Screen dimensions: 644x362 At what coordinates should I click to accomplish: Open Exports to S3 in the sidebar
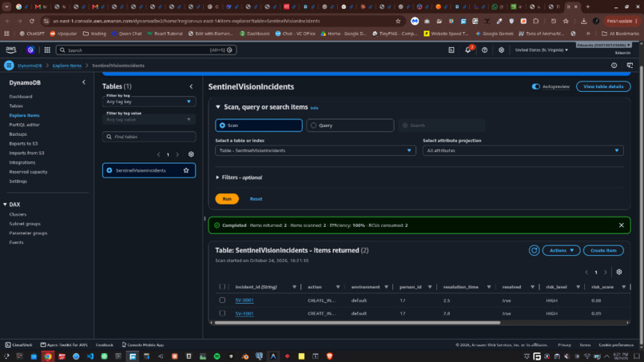coord(23,143)
